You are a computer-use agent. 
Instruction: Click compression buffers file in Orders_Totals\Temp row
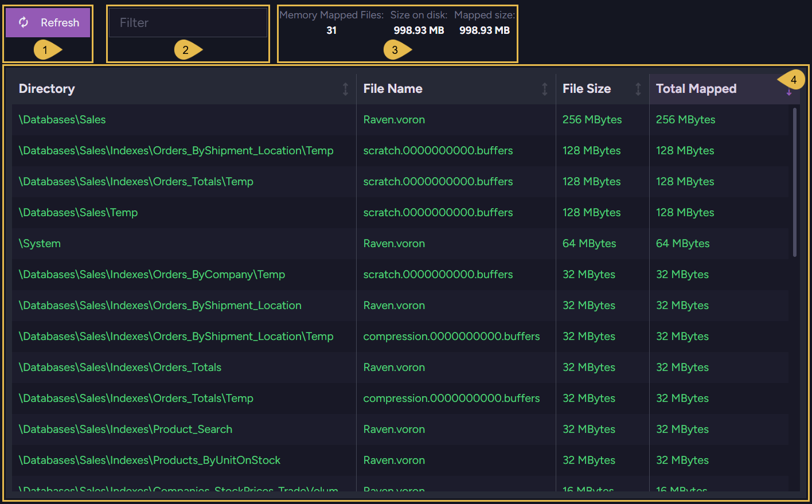[x=451, y=398]
